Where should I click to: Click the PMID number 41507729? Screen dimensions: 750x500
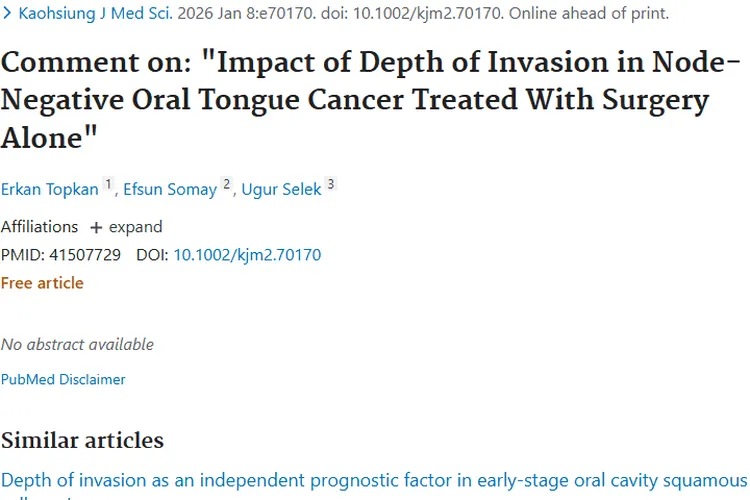[x=85, y=255]
